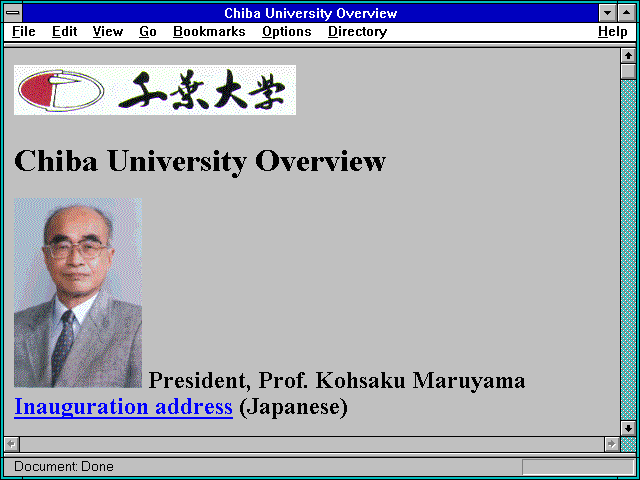Screen dimensions: 640x480
Task: Maximize the browser window
Action: coord(627,13)
